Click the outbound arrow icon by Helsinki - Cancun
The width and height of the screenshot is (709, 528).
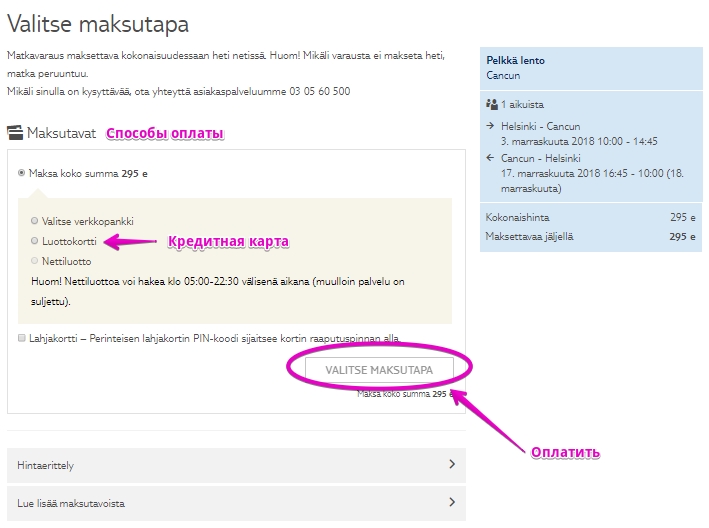pos(490,126)
